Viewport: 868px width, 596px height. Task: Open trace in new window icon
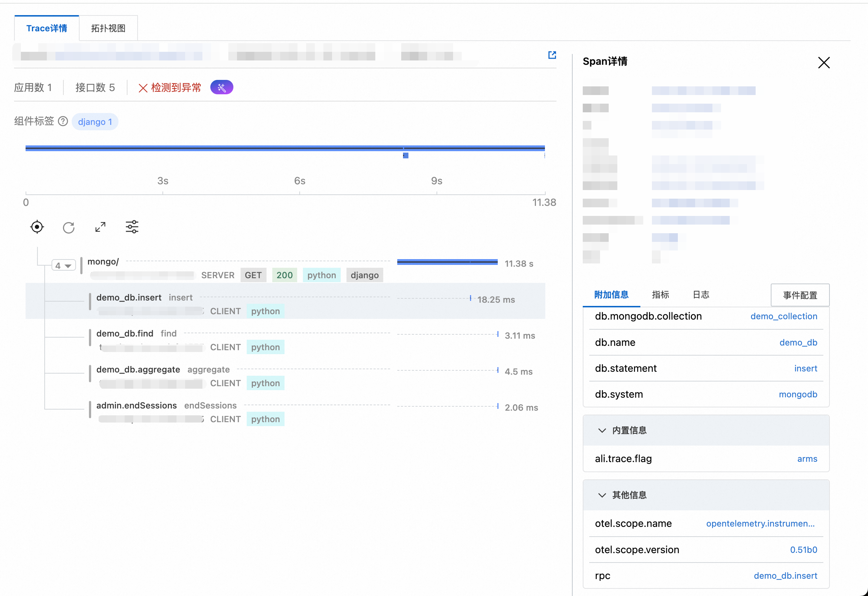click(x=552, y=55)
